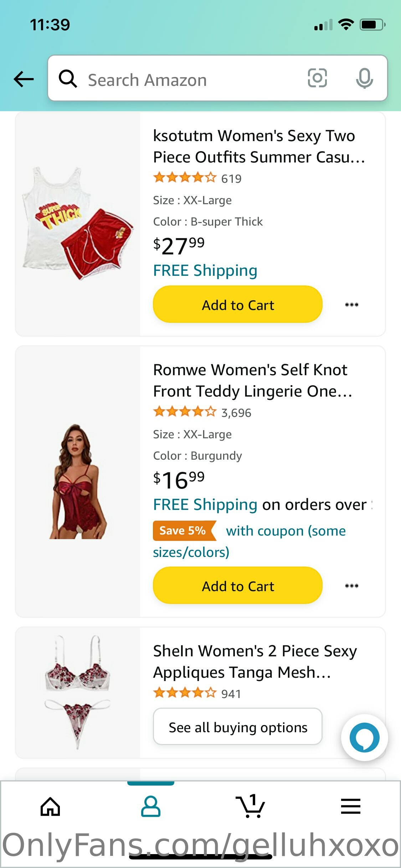401x868 pixels.
Task: Focus the Search Amazon field
Action: 192,79
